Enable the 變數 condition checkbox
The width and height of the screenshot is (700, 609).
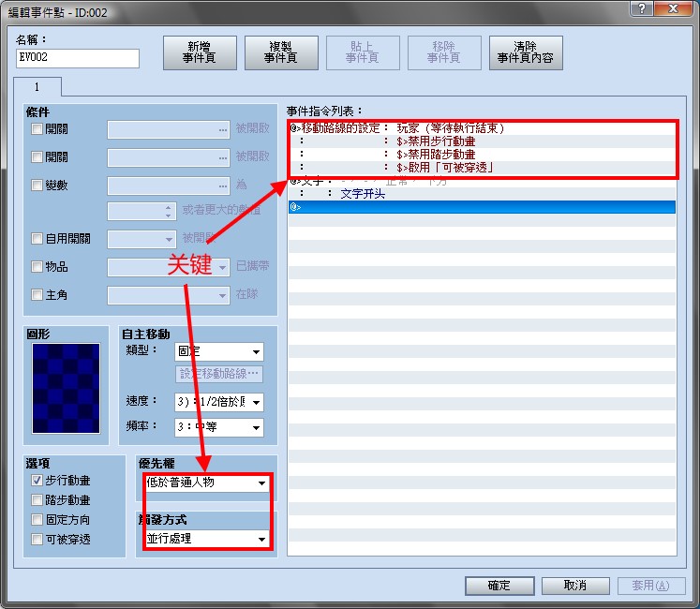(37, 185)
